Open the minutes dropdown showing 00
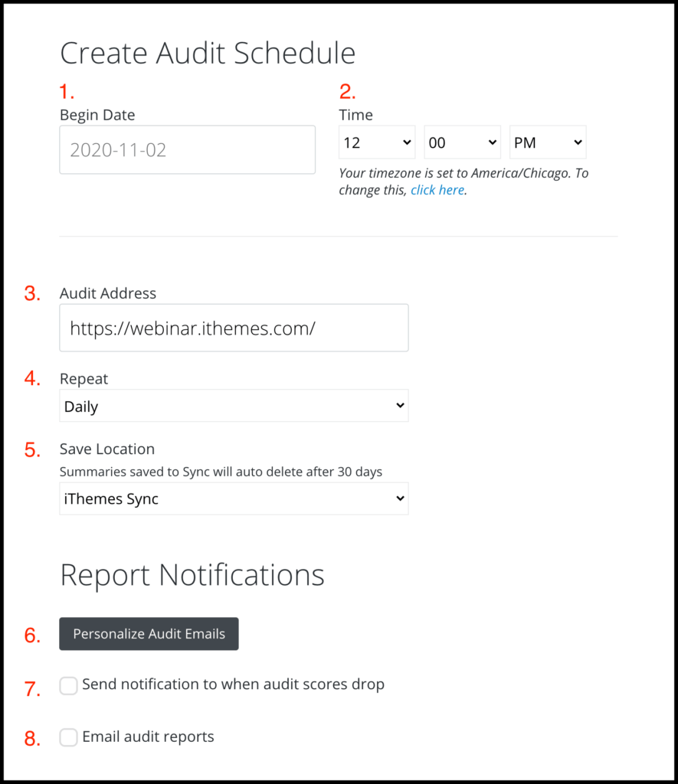 (x=462, y=142)
